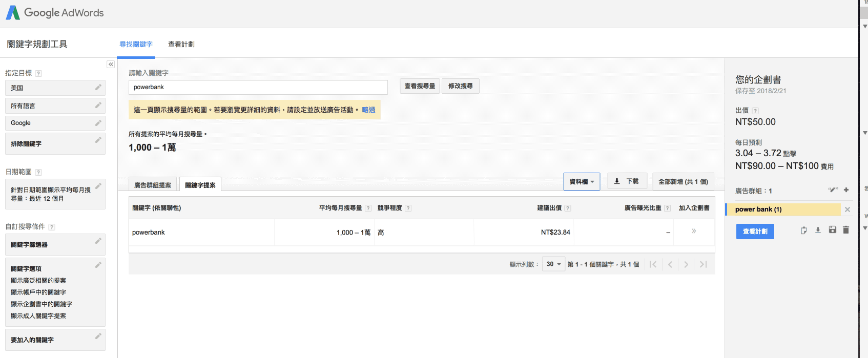This screenshot has height=358, width=868.
Task: Edit the date range setting
Action: [x=98, y=186]
